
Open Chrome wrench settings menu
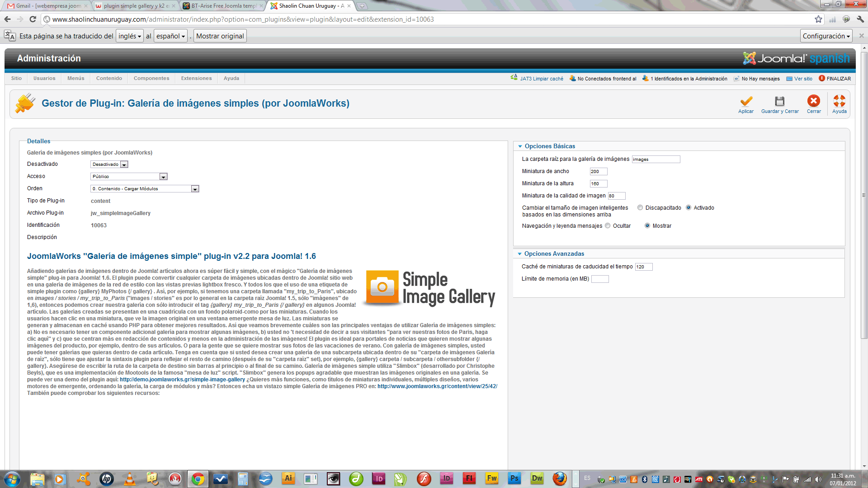pos(860,19)
